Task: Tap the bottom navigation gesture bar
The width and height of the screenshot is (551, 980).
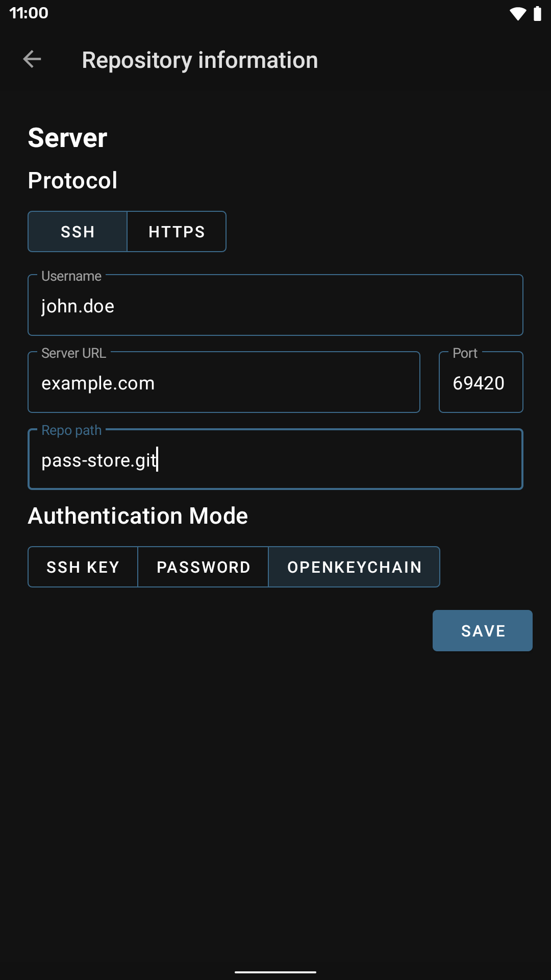Action: (275, 972)
